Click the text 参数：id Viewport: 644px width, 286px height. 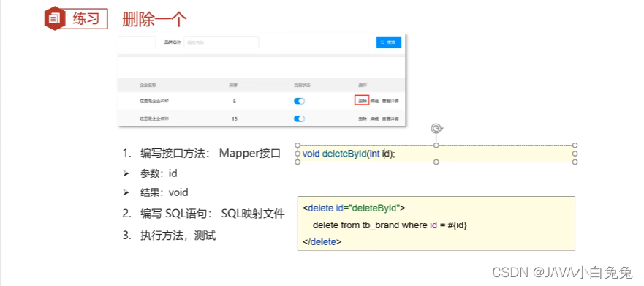pyautogui.click(x=159, y=173)
